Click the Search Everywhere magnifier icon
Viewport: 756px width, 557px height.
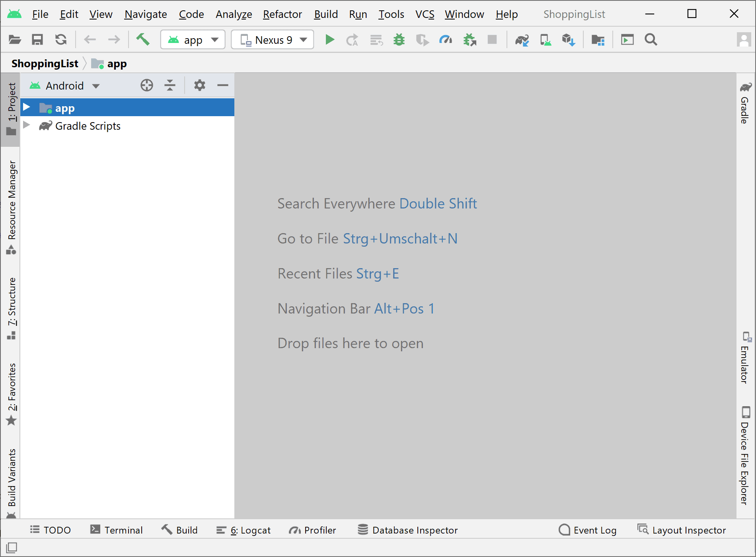coord(651,40)
